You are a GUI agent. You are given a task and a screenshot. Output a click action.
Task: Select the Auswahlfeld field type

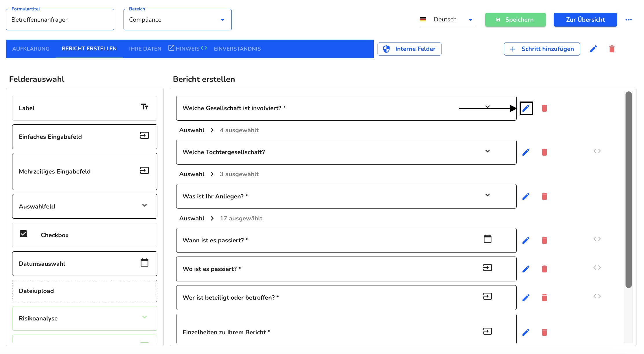(84, 206)
